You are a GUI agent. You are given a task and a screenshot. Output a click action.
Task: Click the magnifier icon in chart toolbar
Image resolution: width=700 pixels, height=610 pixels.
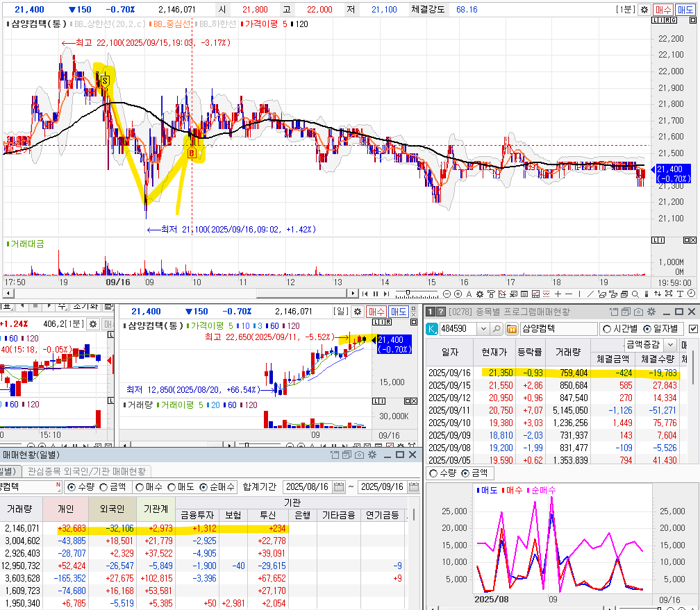point(635,294)
